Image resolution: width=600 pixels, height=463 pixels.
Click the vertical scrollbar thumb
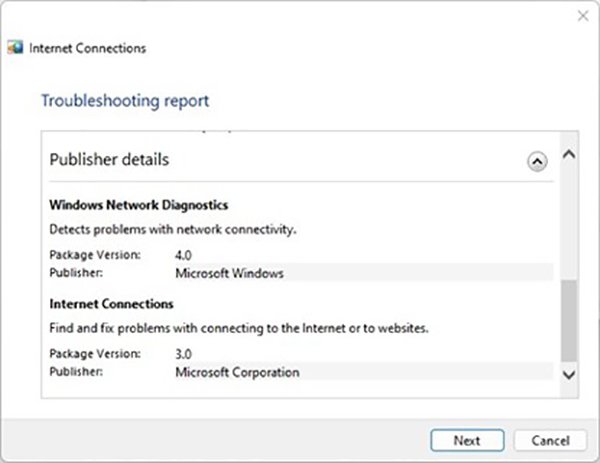point(569,320)
